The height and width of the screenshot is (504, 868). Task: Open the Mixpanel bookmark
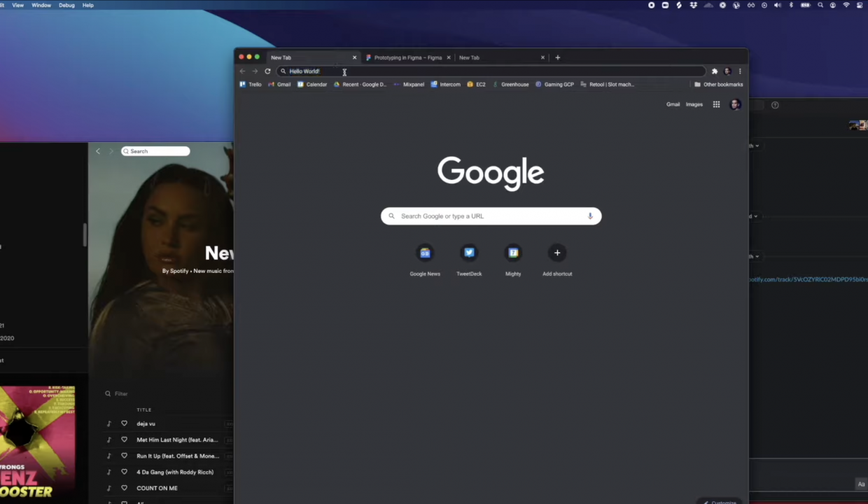[409, 84]
